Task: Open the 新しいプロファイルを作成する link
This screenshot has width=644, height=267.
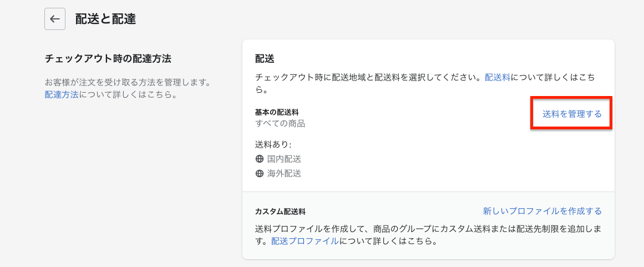Action: coord(542,211)
